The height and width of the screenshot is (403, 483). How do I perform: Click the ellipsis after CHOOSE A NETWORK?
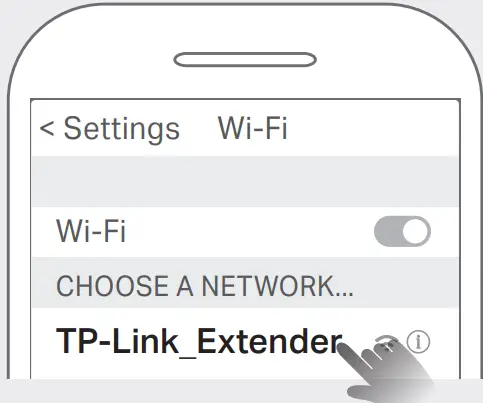(343, 293)
